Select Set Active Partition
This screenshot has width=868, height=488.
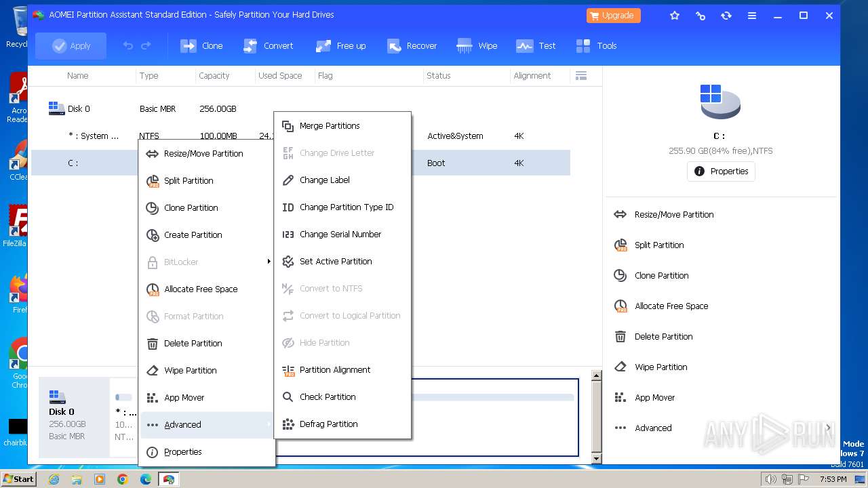click(342, 262)
